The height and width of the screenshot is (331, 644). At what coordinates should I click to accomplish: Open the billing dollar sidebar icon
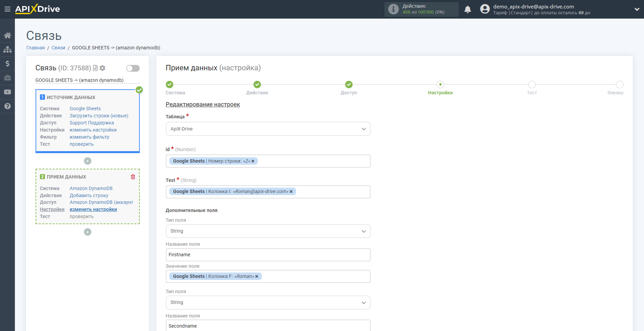tap(7, 64)
